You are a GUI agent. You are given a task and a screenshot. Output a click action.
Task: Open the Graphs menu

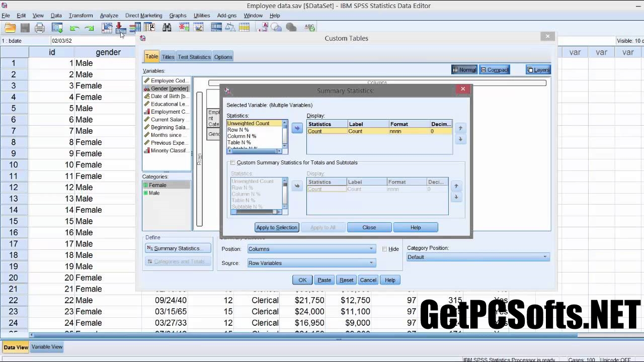coord(178,16)
